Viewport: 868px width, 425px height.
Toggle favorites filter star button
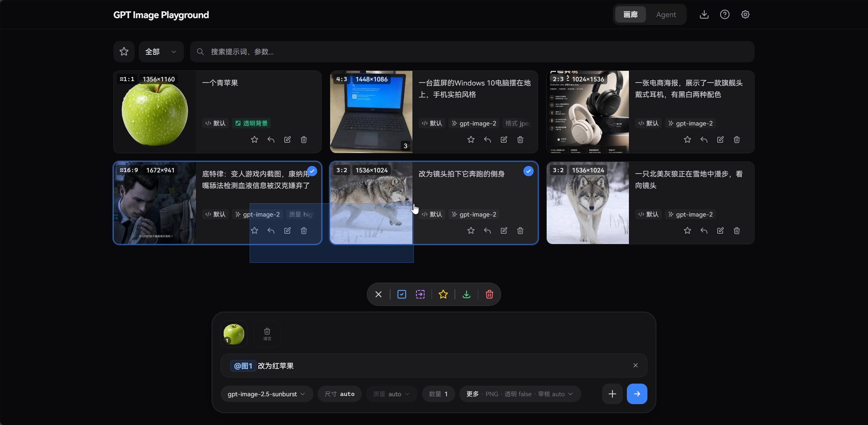[x=124, y=52]
